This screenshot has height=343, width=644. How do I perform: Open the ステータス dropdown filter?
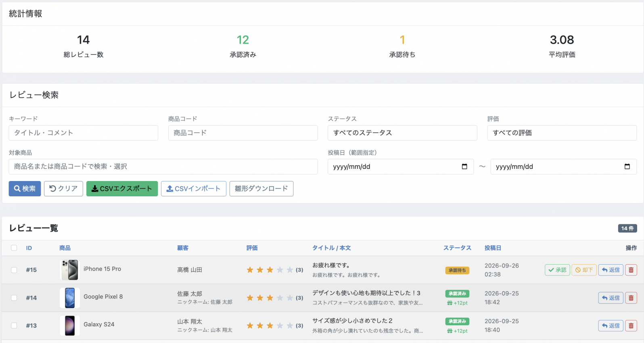(x=402, y=133)
